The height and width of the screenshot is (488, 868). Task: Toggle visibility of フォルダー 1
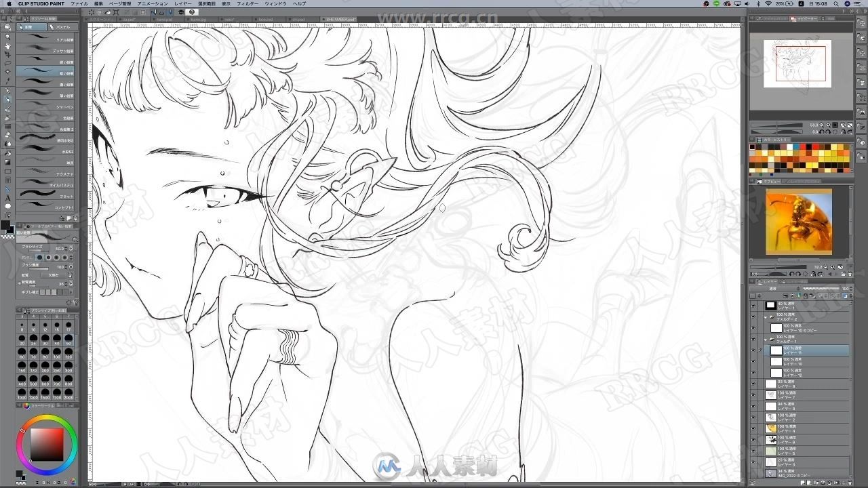tap(753, 339)
